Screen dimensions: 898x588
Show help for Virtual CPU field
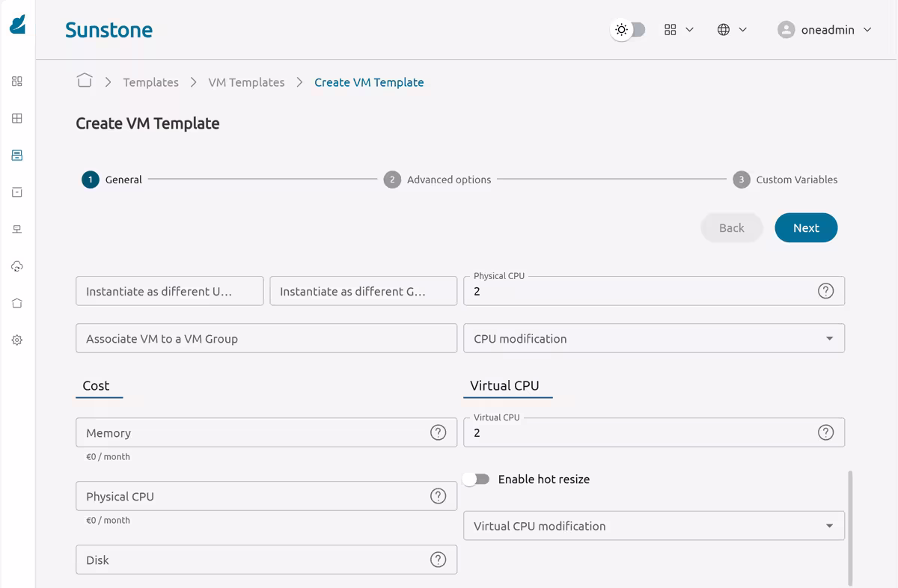[825, 432]
